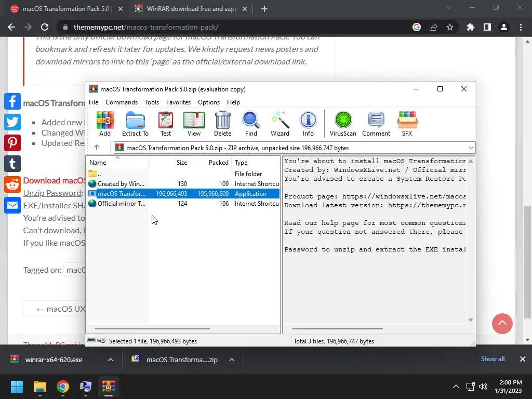Open Chrome extensions puzzle icon

pos(471,27)
